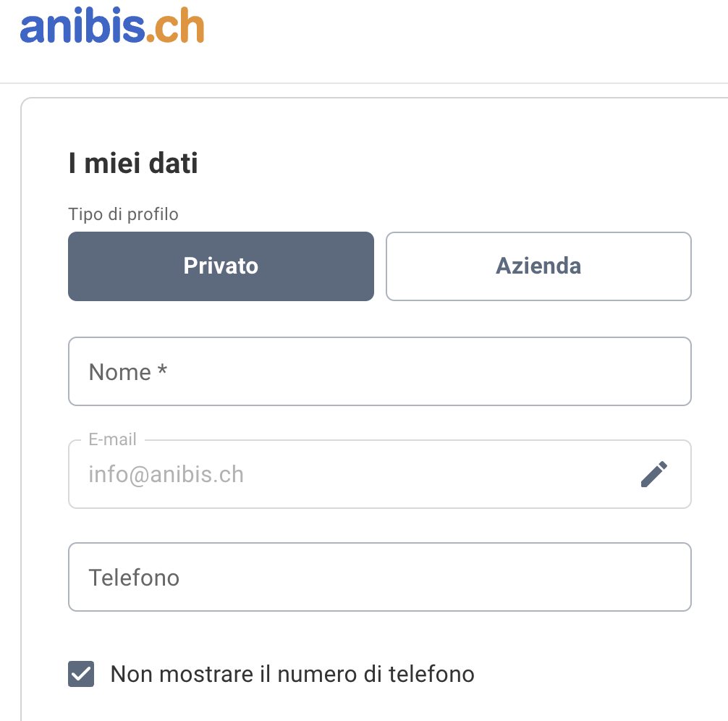Image resolution: width=728 pixels, height=721 pixels.
Task: Click the 'I miei dati' heading
Action: [133, 163]
